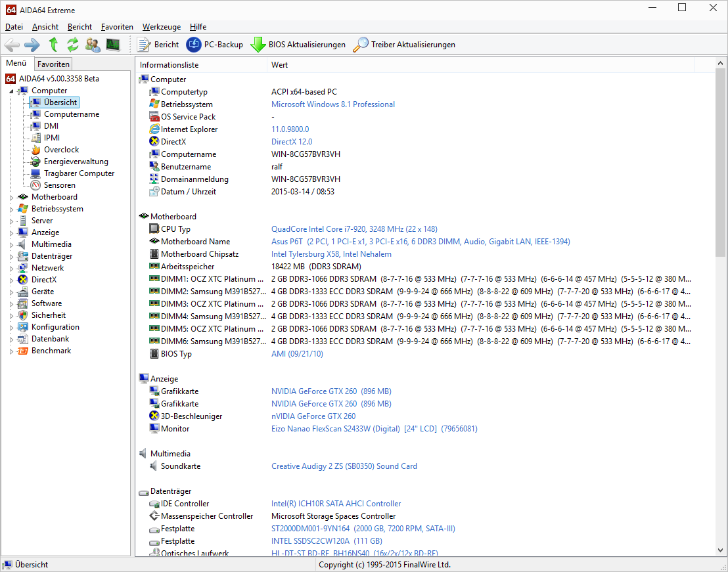This screenshot has width=728, height=572.
Task: Open BIOS Aktualisierungen from the toolbar
Action: 298,45
